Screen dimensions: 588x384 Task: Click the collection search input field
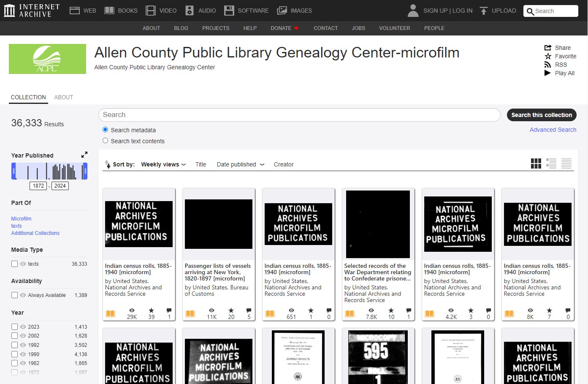[299, 115]
